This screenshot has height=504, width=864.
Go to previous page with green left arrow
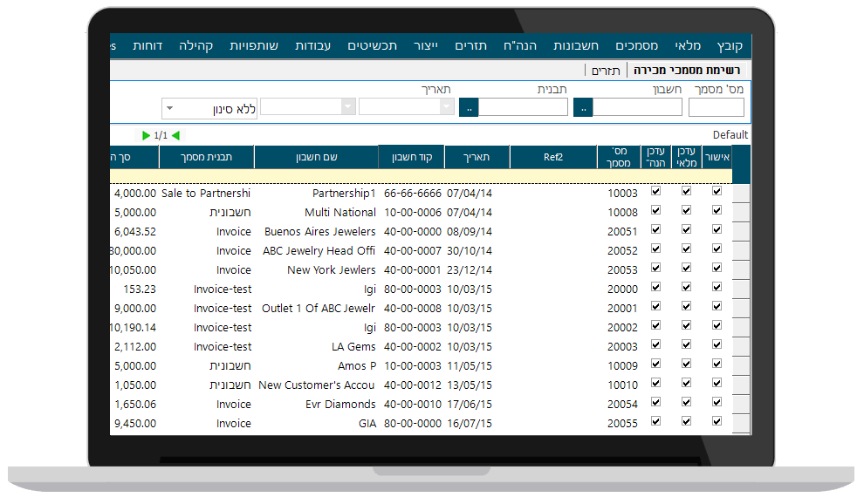175,135
